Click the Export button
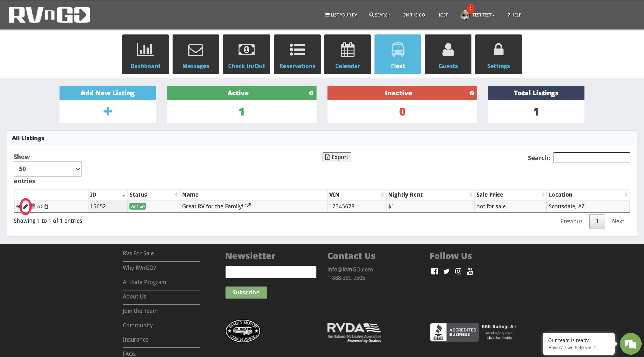The width and height of the screenshot is (644, 357). click(337, 157)
